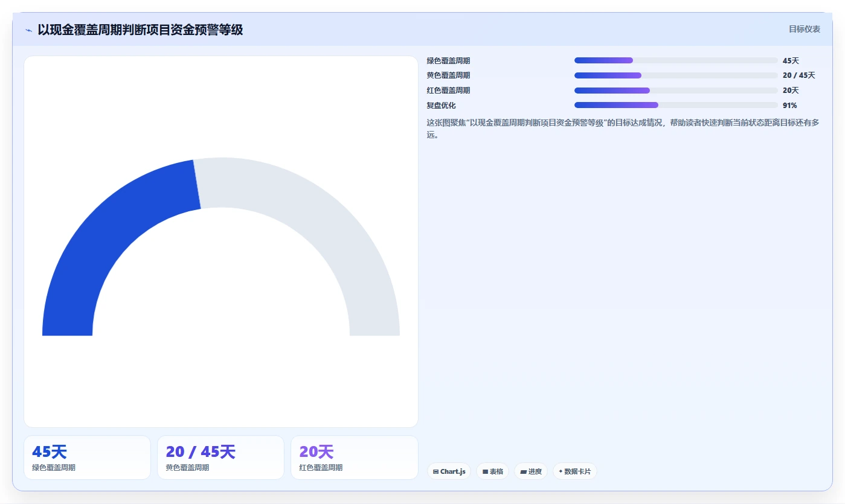The width and height of the screenshot is (845, 504).
Task: Click the 复盘优化 row label
Action: click(441, 106)
